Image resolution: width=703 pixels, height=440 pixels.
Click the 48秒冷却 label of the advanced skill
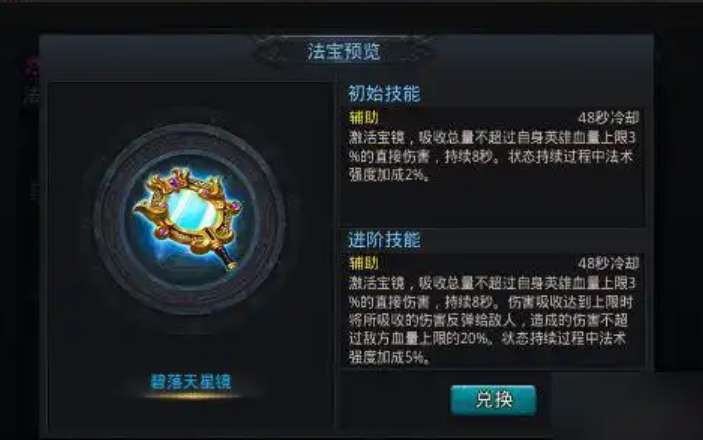pos(608,263)
